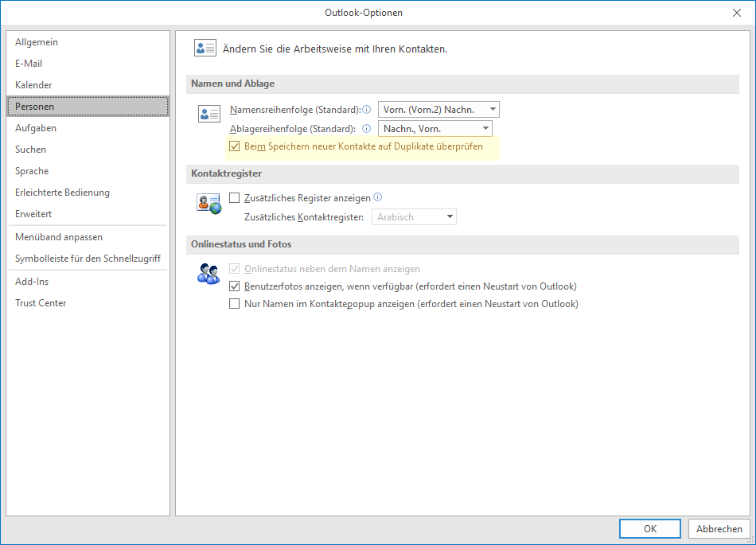Click the info icon beside Zusätzliches Register anzeigen
Image resolution: width=756 pixels, height=545 pixels.
click(x=378, y=197)
